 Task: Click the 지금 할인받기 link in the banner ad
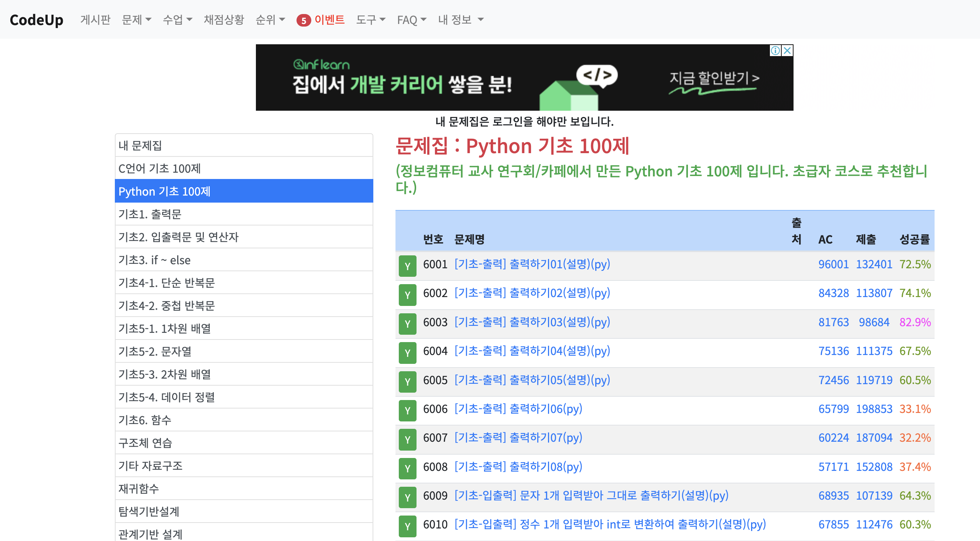(713, 79)
